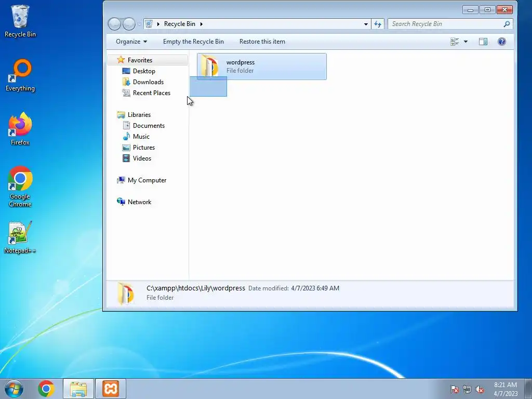This screenshot has width=532, height=399.
Task: Click the muted volume tray icon
Action: [x=480, y=389]
